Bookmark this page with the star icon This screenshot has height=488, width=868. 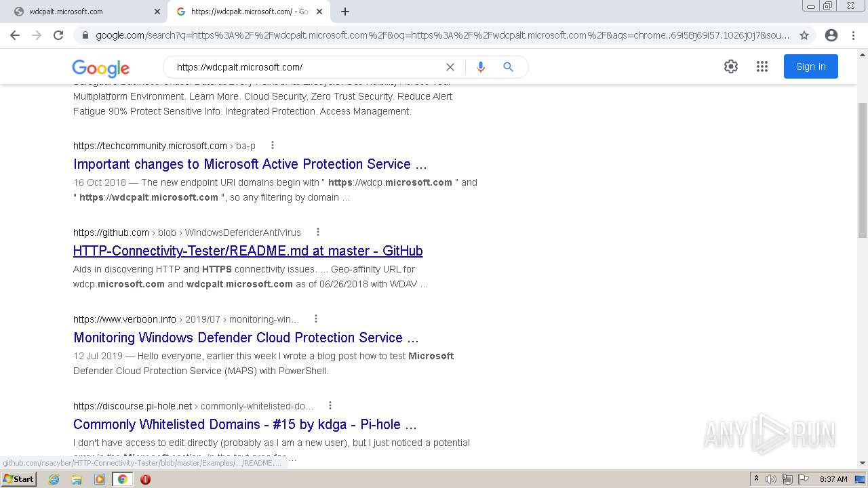804,35
